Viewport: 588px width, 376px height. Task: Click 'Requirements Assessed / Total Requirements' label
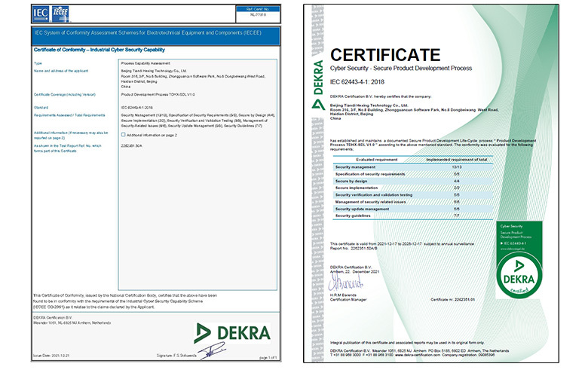[69, 115]
